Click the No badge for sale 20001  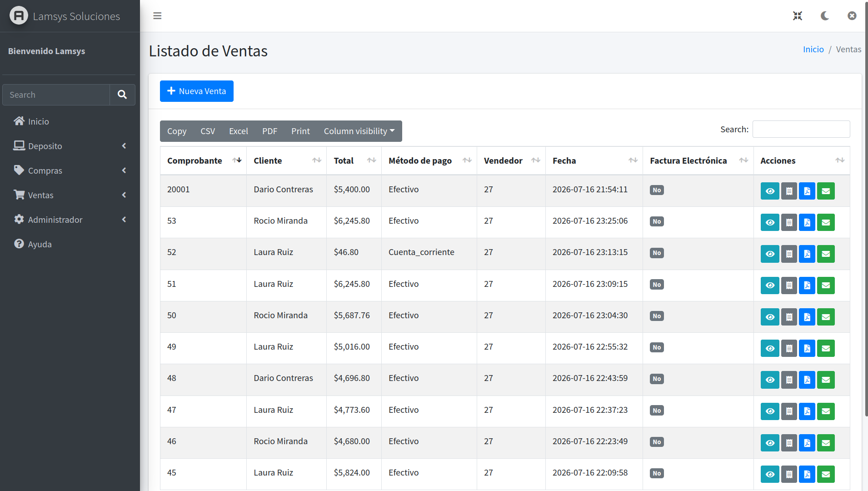pos(657,190)
